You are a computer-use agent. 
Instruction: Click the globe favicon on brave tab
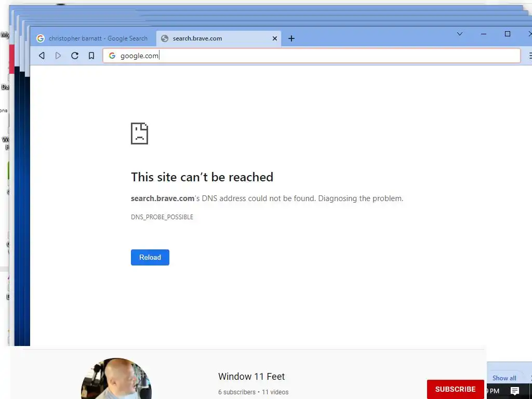(165, 38)
